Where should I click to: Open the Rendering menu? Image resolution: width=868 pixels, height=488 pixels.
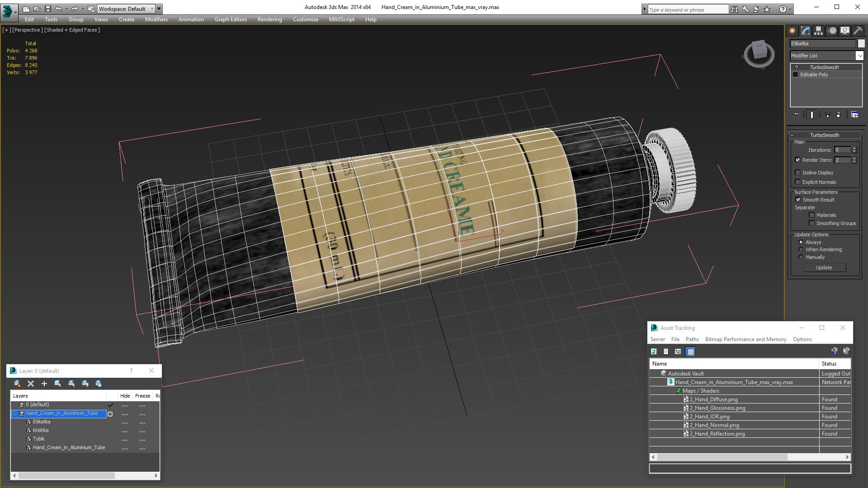tap(270, 19)
